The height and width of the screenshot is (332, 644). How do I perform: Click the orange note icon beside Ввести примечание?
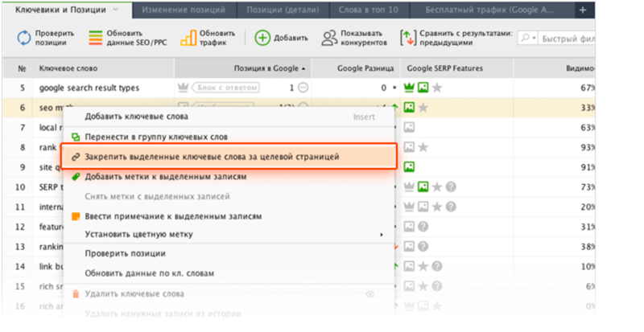76,216
